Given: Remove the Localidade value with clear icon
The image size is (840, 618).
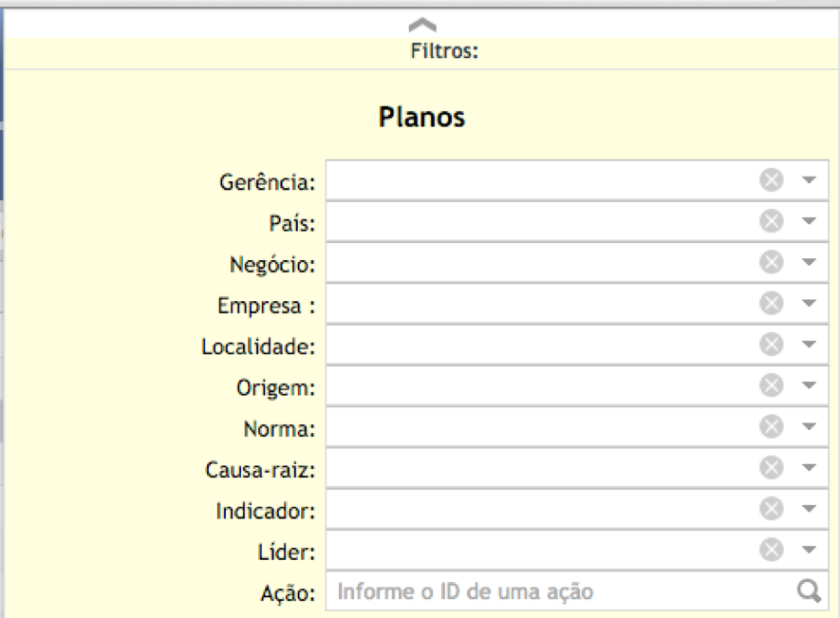Looking at the screenshot, I should tap(772, 344).
